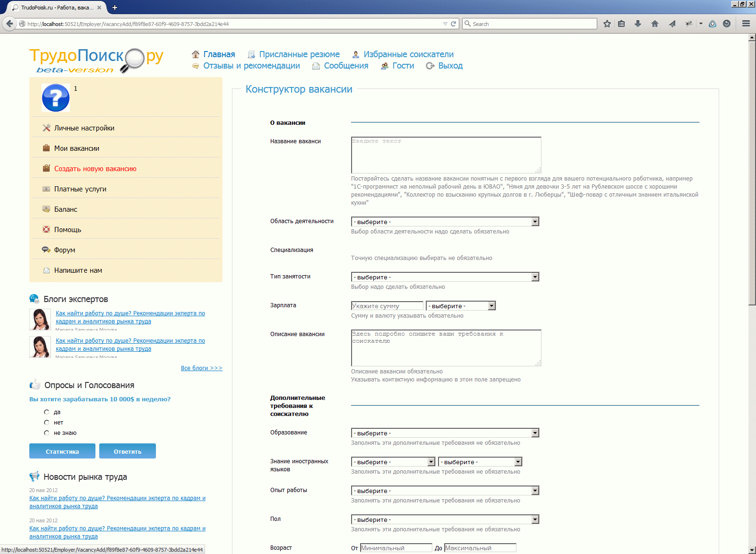
Task: Click the ТрудоПоиск.ру site logo
Action: point(96,61)
